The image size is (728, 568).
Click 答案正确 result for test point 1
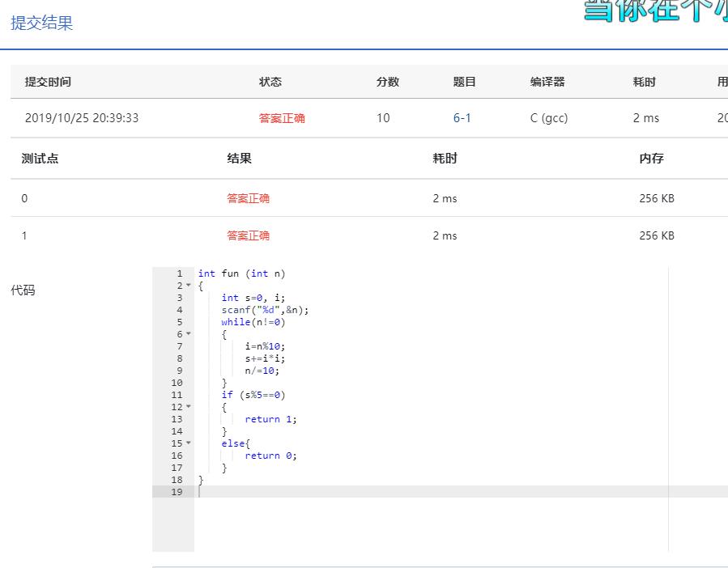(248, 235)
